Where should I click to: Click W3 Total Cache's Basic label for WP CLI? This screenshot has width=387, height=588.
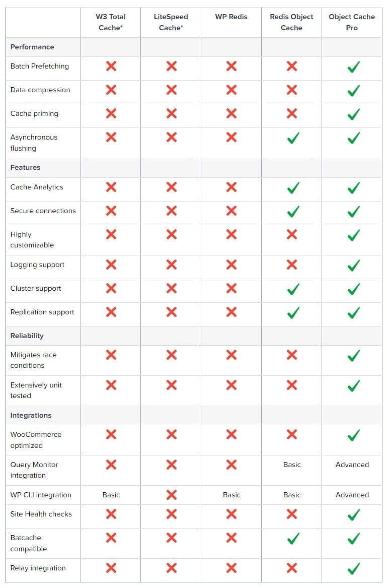(x=111, y=495)
